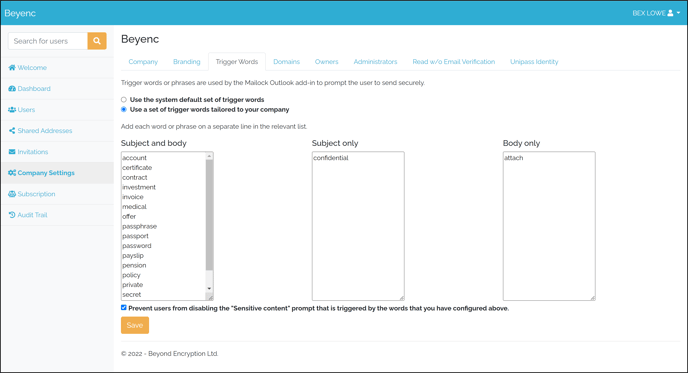The height and width of the screenshot is (373, 688).
Task: Click inside the Subject only text area
Action: (x=358, y=226)
